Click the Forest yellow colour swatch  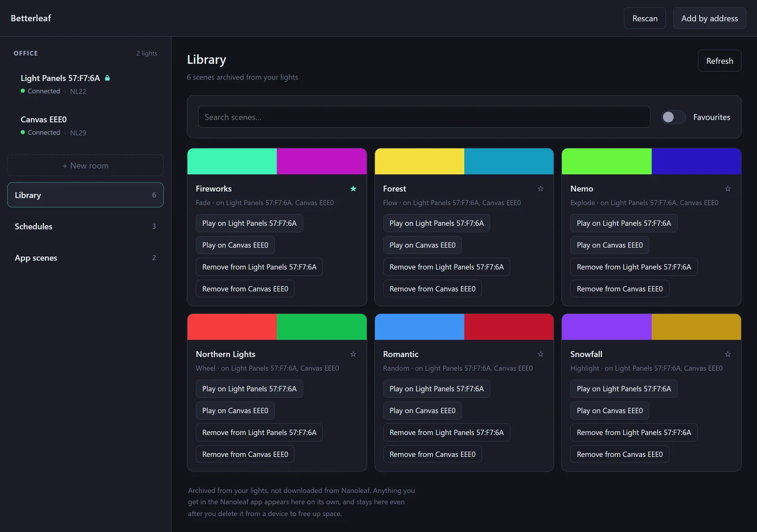click(419, 161)
